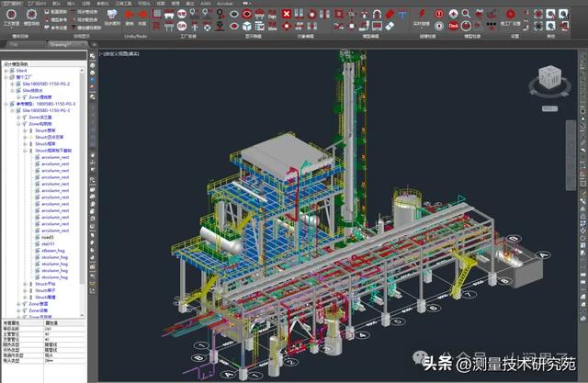Open the A360 ribbon tab
Viewport: 588px width, 383px height.
coord(206,4)
